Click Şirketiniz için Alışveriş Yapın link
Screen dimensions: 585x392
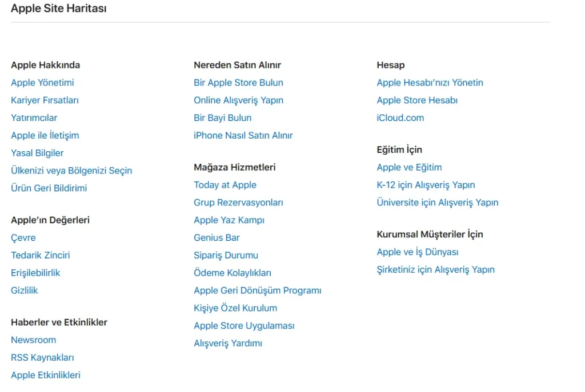pos(436,270)
